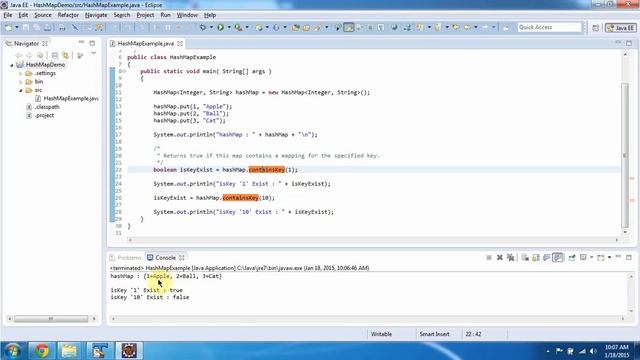Click in the Quick Access field
640x360 pixels.
(x=549, y=27)
